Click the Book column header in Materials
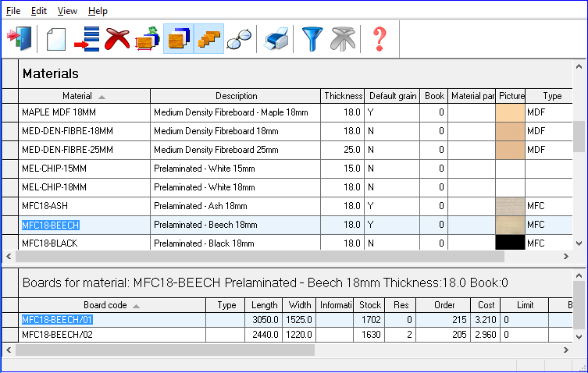The image size is (588, 373). (x=434, y=96)
